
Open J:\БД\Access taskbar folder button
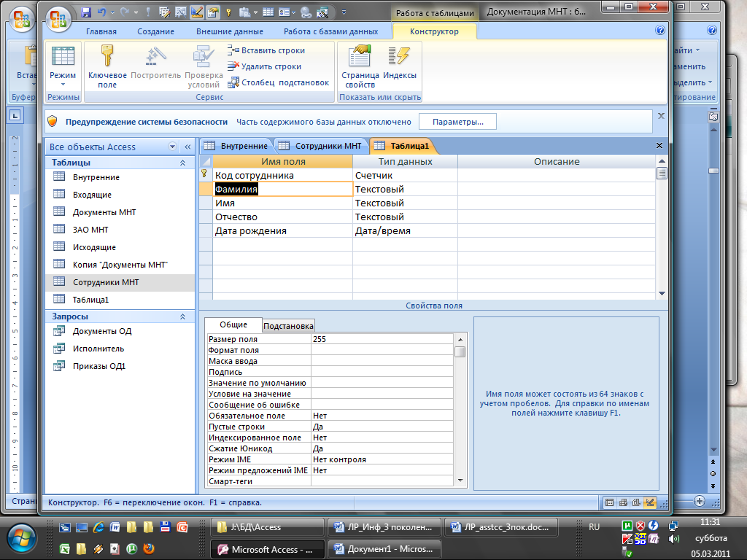pos(268,527)
